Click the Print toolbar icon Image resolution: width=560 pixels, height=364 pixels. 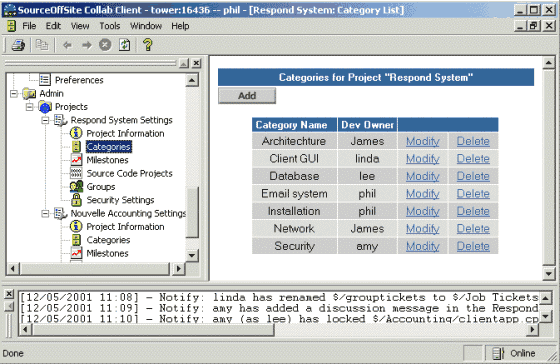pyautogui.click(x=18, y=45)
